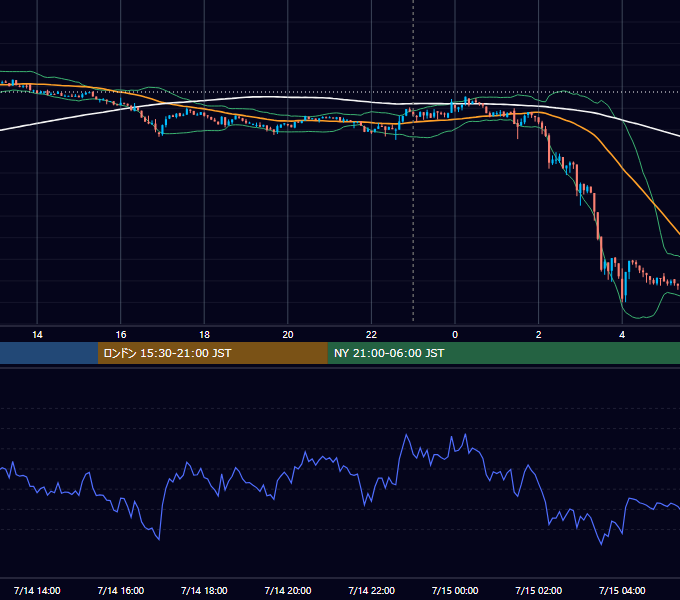680x600 pixels.
Task: Click the 0 hour axis label
Action: [455, 335]
